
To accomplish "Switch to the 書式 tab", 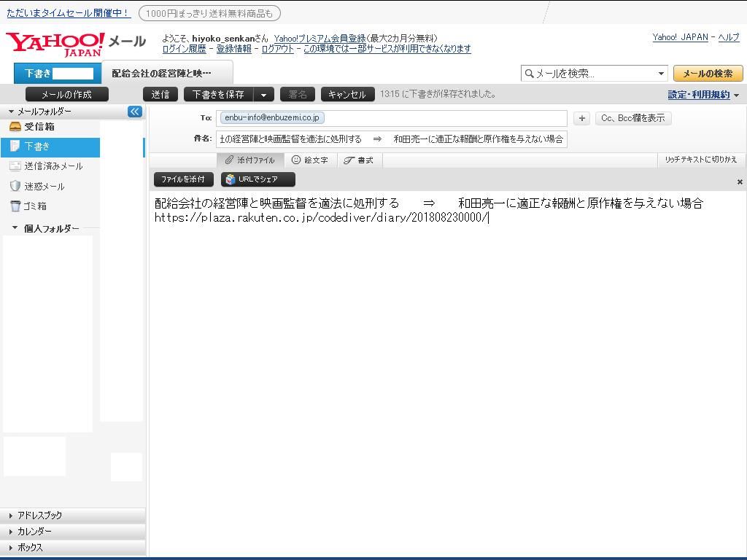I will (x=358, y=160).
